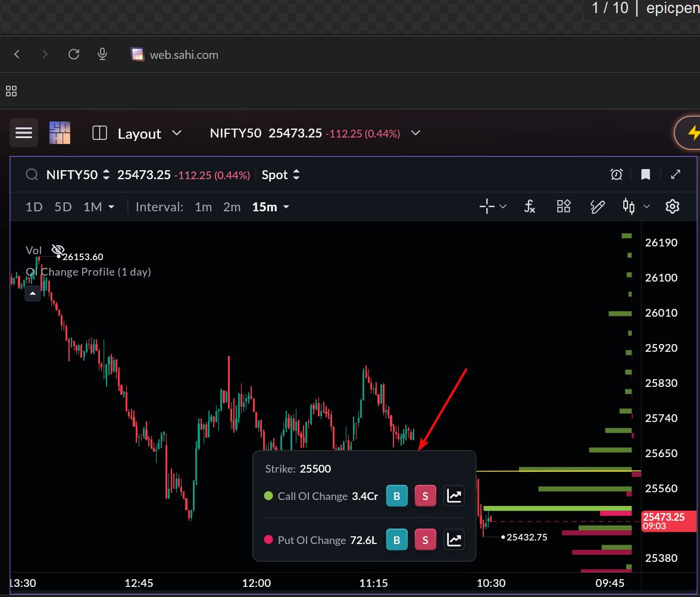The height and width of the screenshot is (597, 700).
Task: Expand chart to fullscreen with arrow icon
Action: click(x=676, y=174)
